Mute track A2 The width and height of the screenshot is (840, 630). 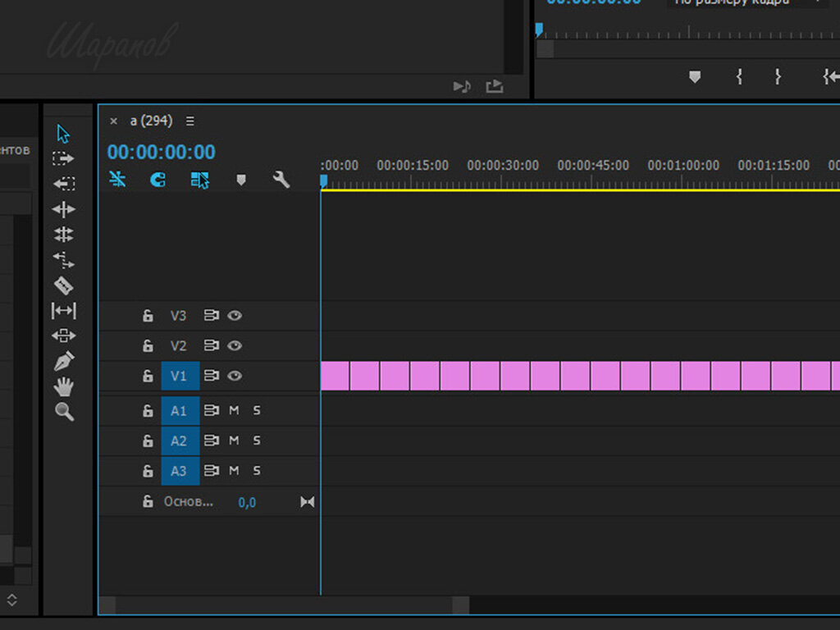pyautogui.click(x=234, y=441)
